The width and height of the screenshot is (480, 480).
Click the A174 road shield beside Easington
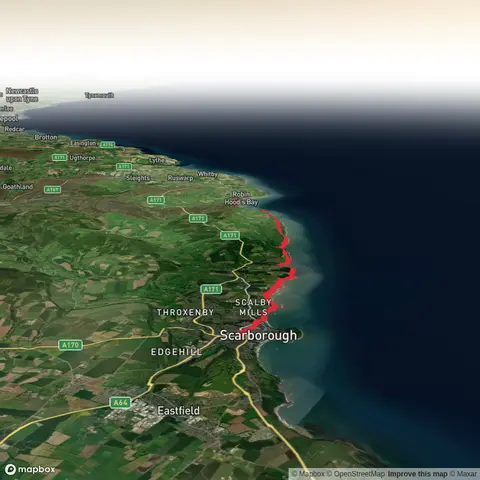coord(107,145)
